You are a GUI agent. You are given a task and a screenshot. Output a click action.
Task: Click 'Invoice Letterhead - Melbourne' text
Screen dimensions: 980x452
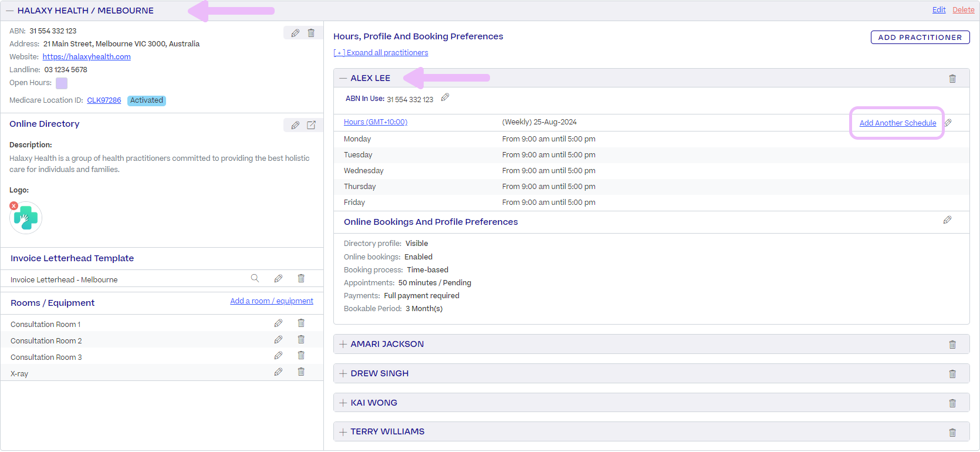(x=64, y=280)
